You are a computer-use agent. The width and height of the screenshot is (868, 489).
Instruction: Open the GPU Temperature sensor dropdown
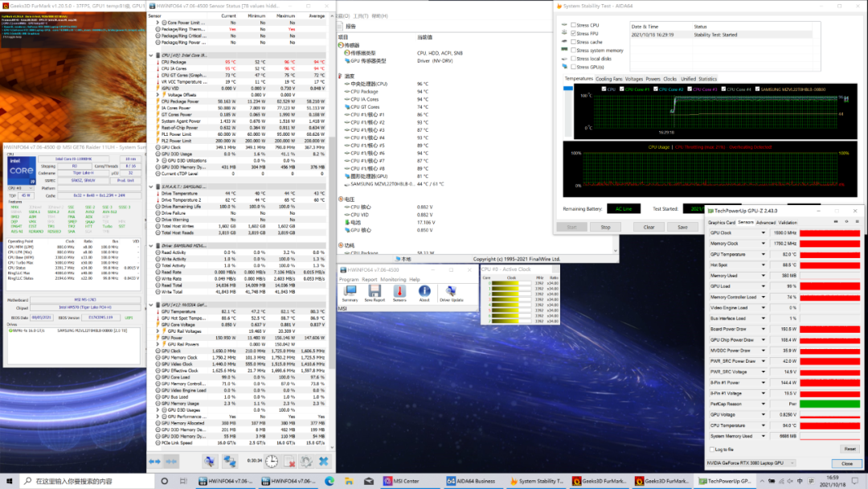click(x=764, y=254)
